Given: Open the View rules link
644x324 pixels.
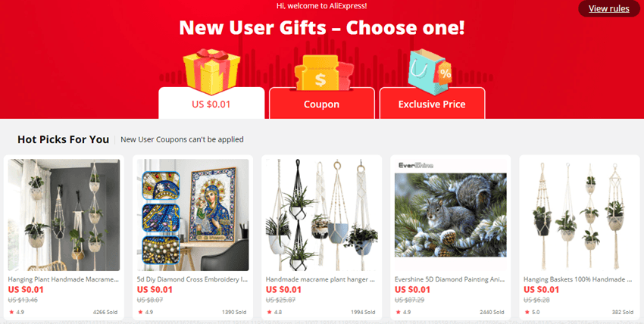Looking at the screenshot, I should pos(608,8).
